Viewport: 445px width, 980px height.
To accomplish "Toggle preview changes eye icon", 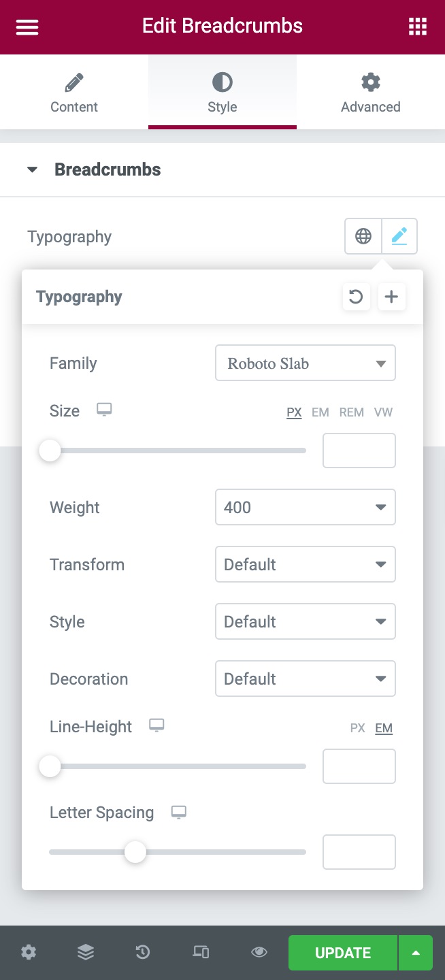I will (x=259, y=952).
